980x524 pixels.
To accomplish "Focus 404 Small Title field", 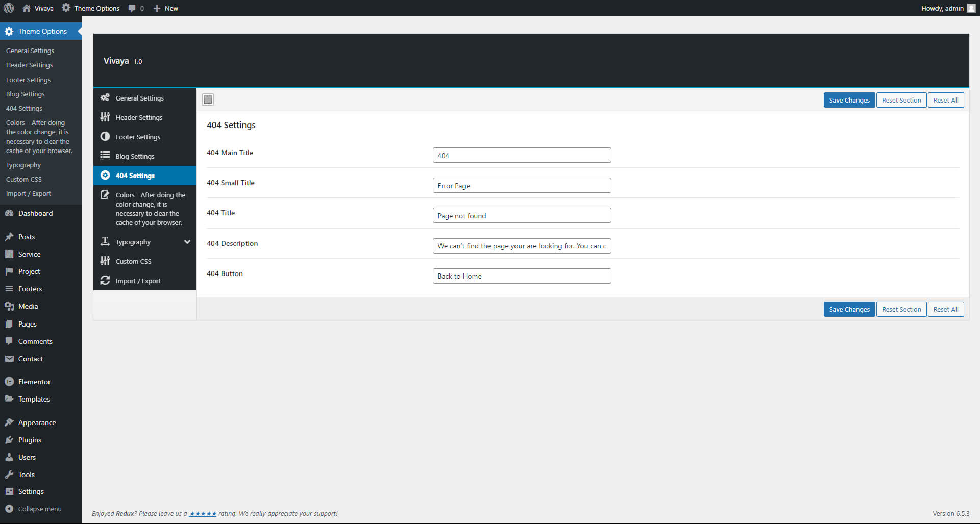I will coord(522,185).
